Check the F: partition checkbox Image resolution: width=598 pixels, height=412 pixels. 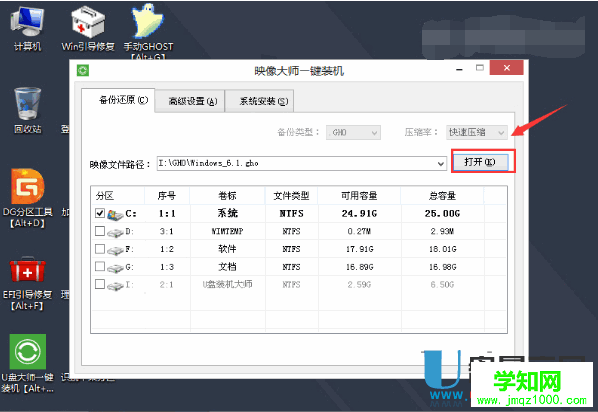click(100, 249)
